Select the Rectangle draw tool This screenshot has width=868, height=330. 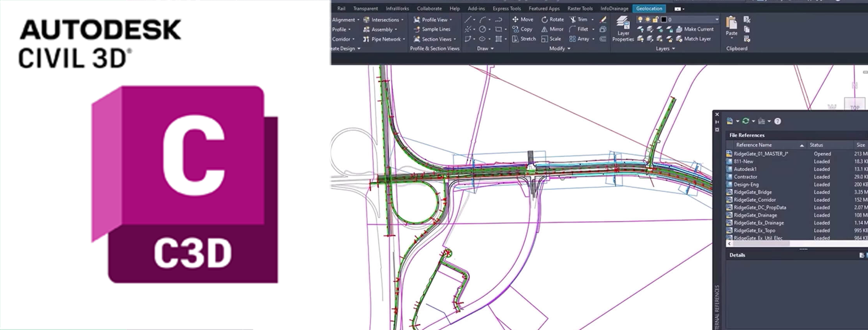point(498,29)
